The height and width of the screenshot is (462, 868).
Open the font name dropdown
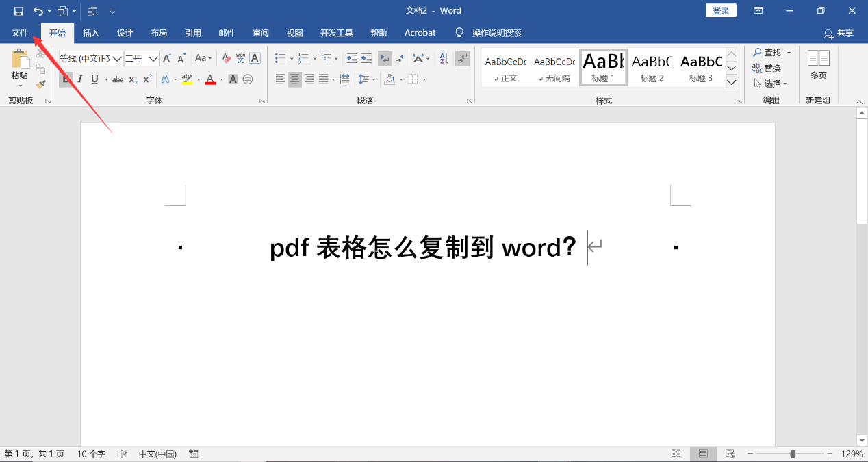tap(117, 58)
